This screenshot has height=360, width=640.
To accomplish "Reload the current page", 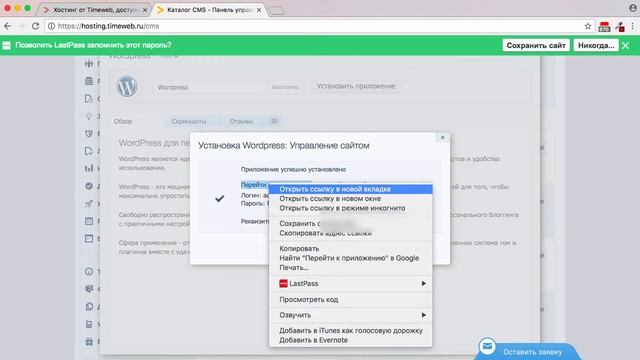I will pyautogui.click(x=36, y=26).
